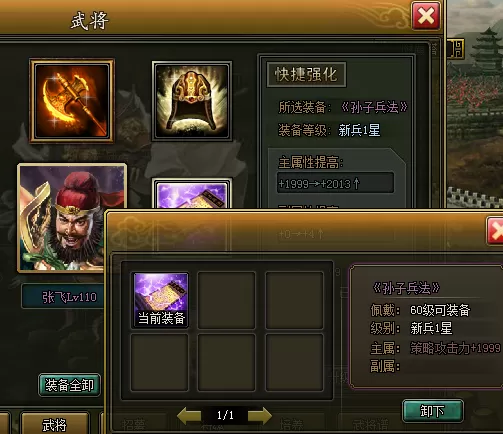Select the 当前装备 item in inventory
503x434 pixels.
(x=161, y=300)
